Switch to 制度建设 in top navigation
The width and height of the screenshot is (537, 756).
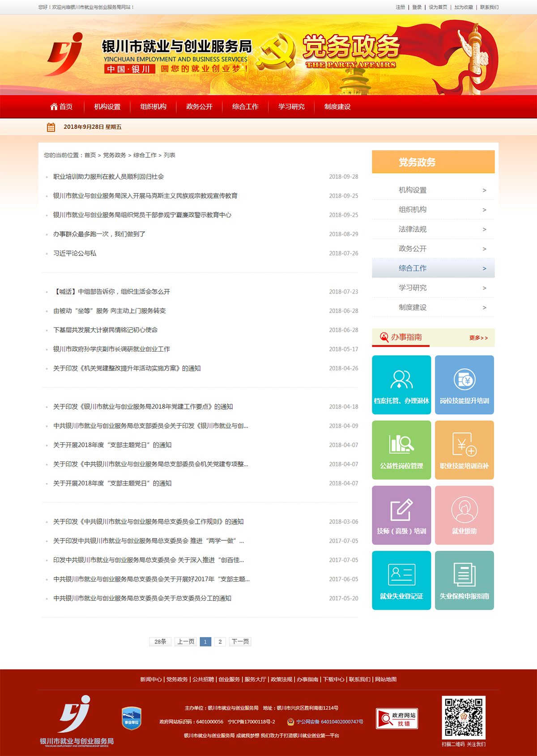(x=337, y=106)
